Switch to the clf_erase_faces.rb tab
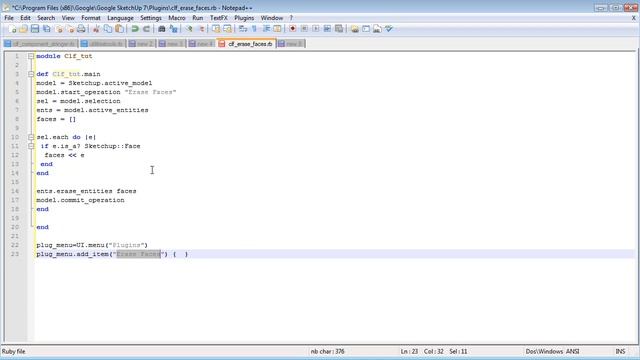640x360 pixels. pos(247,44)
